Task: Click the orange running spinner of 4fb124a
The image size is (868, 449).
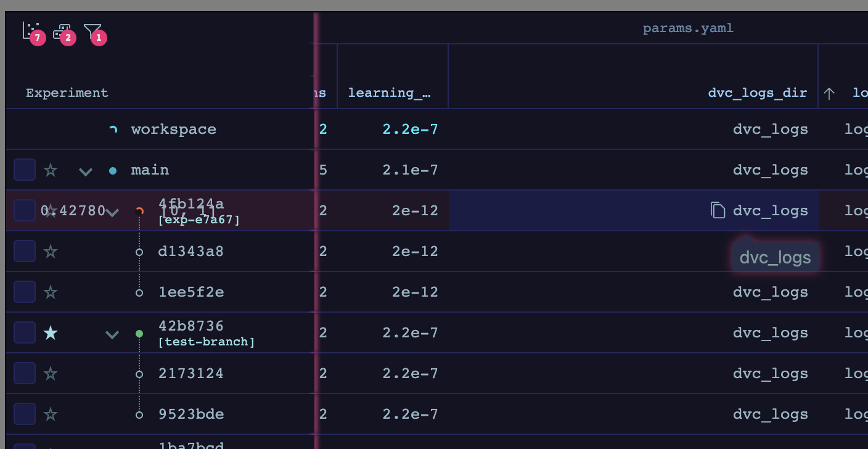Action: click(x=140, y=211)
